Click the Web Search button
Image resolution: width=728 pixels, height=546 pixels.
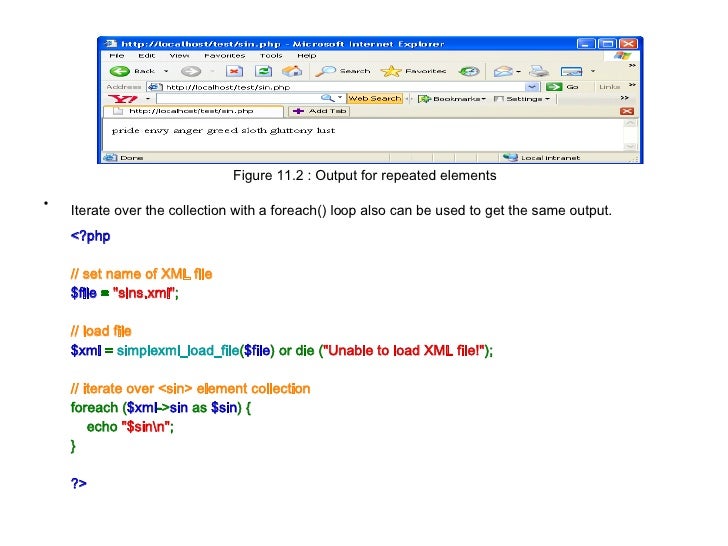point(374,98)
